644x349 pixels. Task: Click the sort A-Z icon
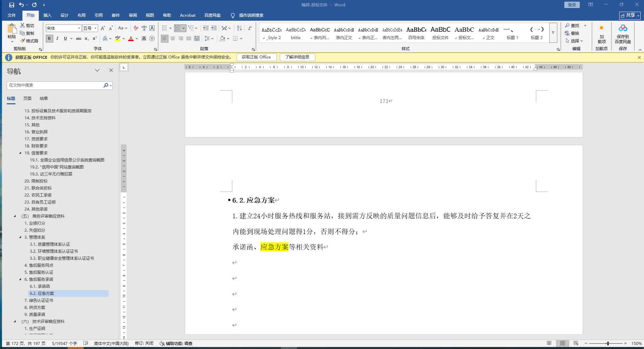pos(239,28)
